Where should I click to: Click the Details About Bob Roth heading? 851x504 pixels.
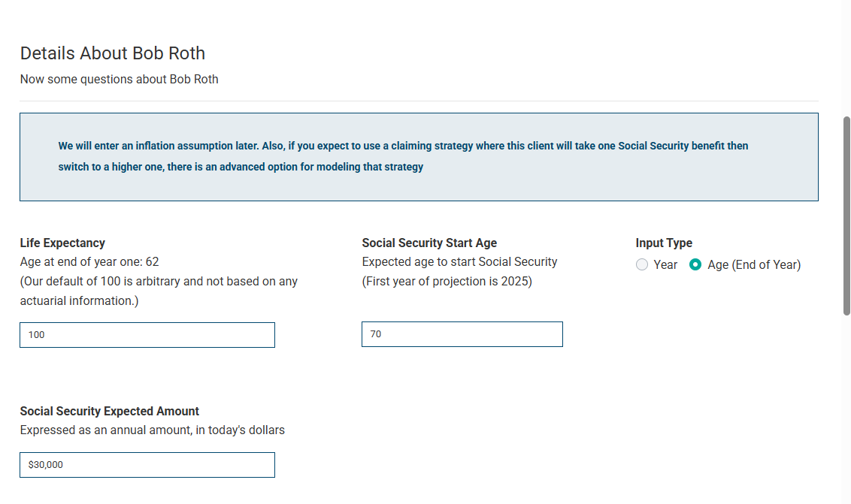(x=112, y=53)
